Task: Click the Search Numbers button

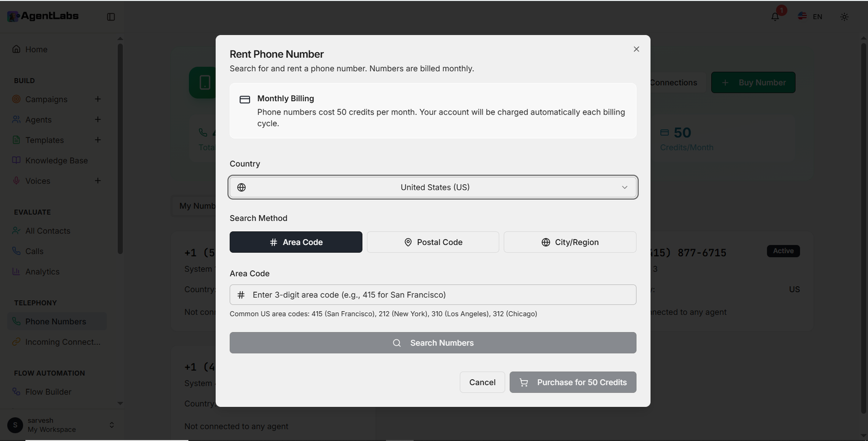Action: [432, 342]
